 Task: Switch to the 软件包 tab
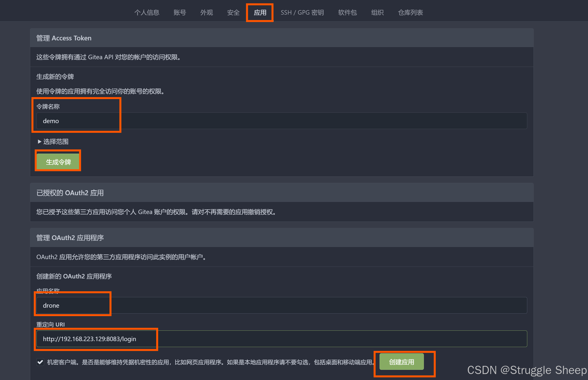(x=347, y=12)
